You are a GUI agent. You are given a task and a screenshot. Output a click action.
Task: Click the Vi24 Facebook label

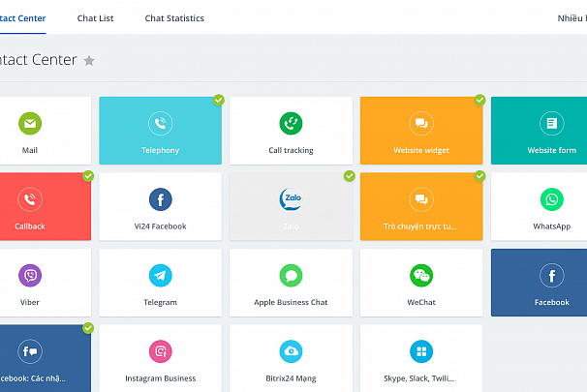click(x=160, y=226)
